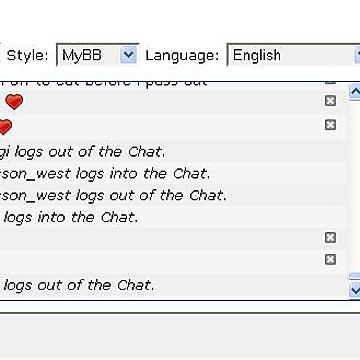Select the "gi logs out of the Chat" message
The height and width of the screenshot is (360, 360).
point(173,152)
